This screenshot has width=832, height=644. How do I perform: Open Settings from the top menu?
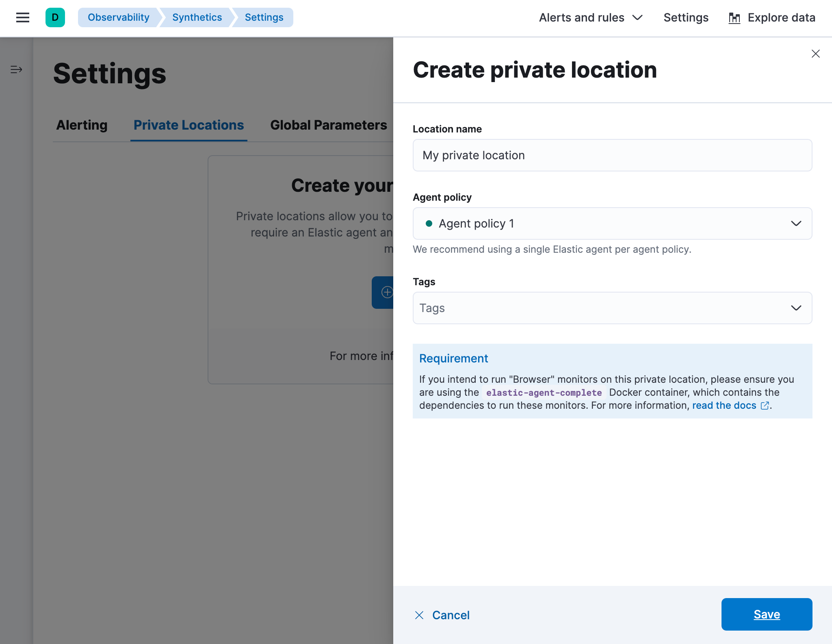coord(685,17)
